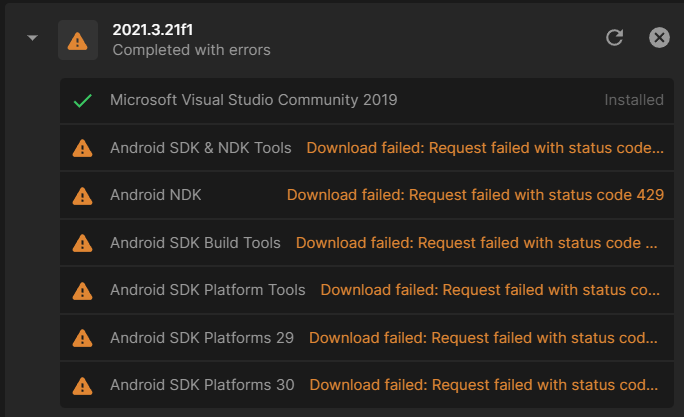Click the Completed with errors status text
684x417 pixels.
click(192, 50)
